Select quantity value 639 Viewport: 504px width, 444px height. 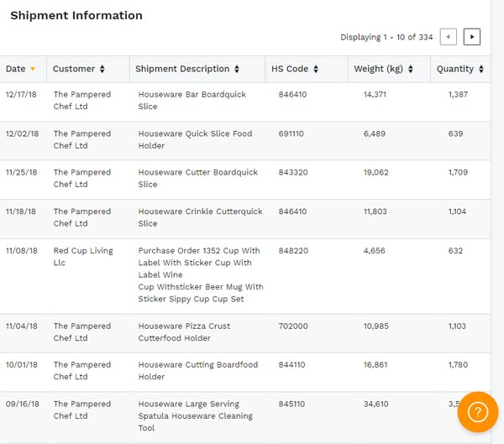pos(456,133)
